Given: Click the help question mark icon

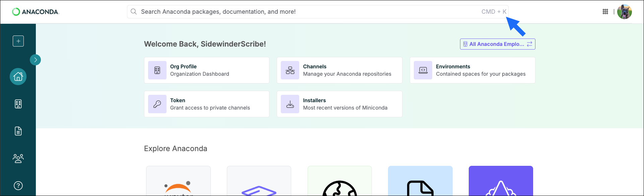Looking at the screenshot, I should pyautogui.click(x=18, y=185).
